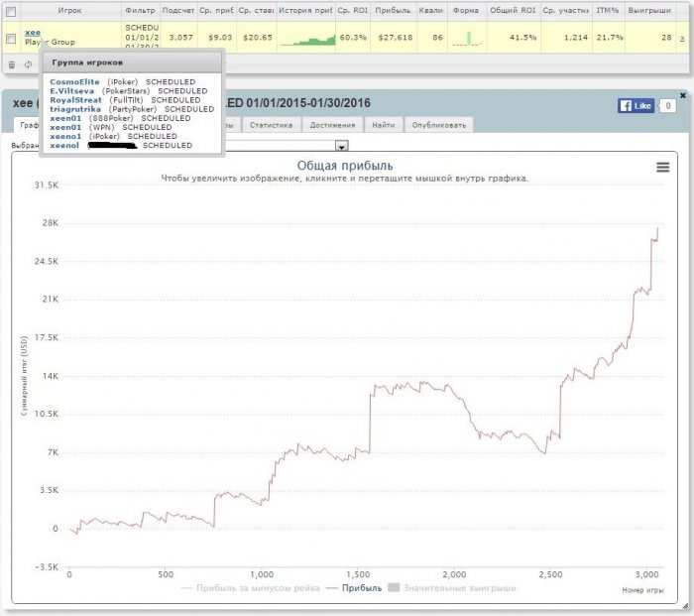The width and height of the screenshot is (694, 616).
Task: Open the xee player link
Action: point(33,33)
